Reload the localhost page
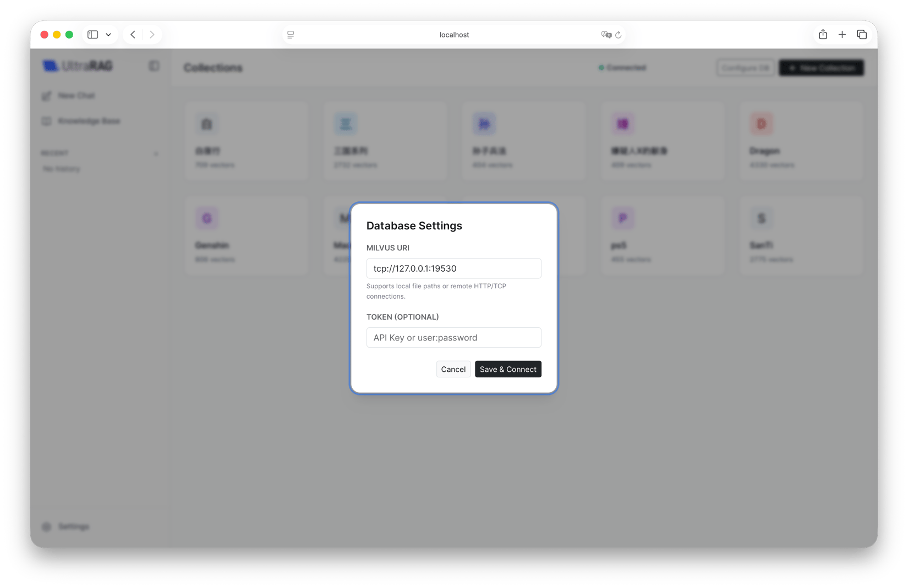 (619, 35)
